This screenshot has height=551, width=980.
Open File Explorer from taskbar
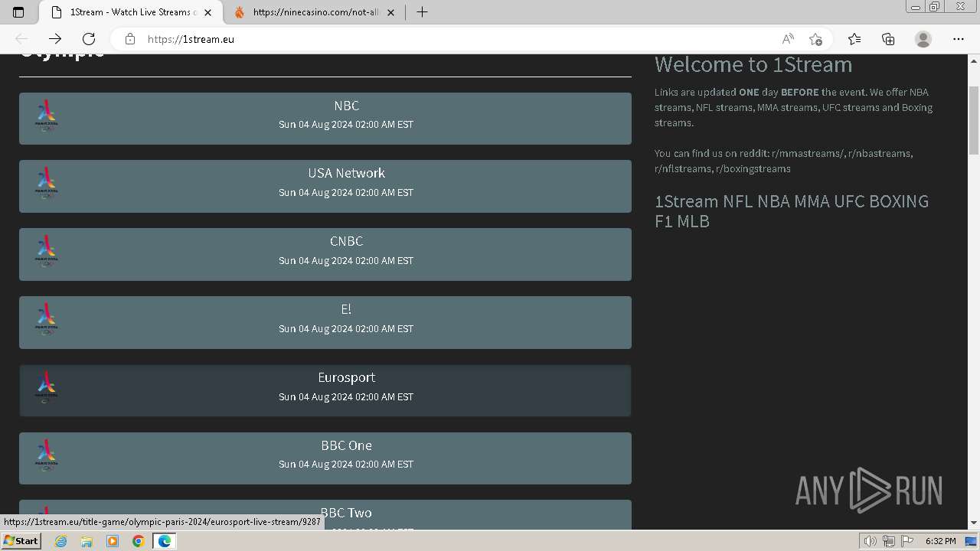pyautogui.click(x=87, y=541)
